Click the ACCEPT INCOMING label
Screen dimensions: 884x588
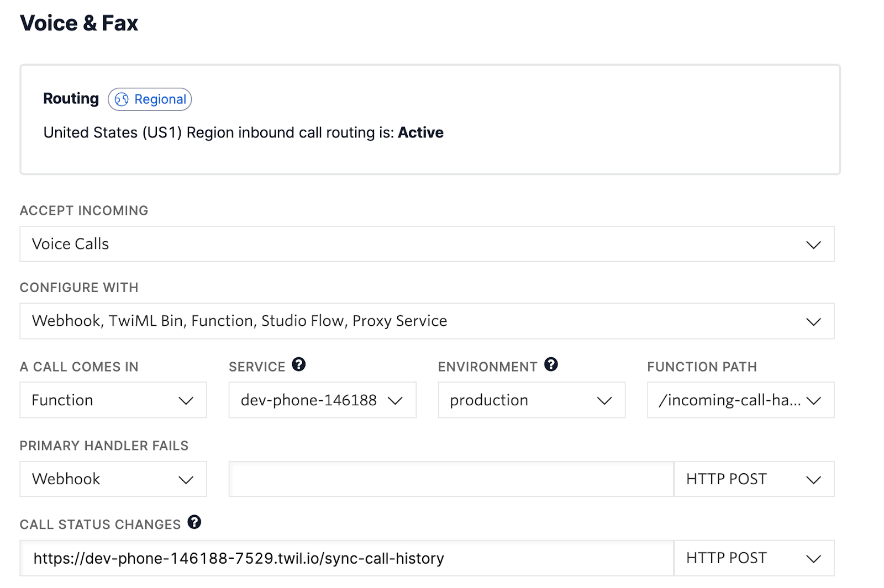coord(84,210)
